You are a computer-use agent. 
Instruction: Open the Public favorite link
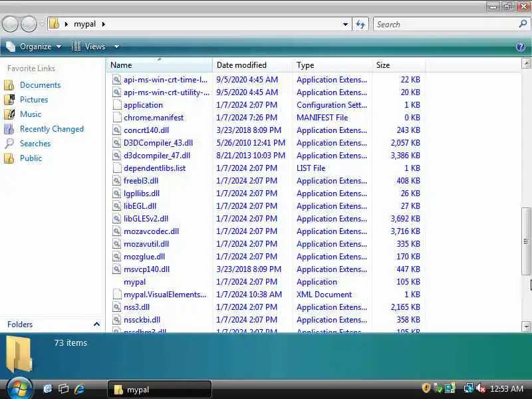tap(31, 158)
